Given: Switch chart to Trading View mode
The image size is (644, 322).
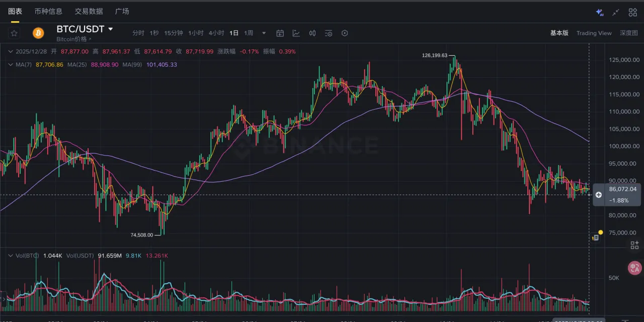Looking at the screenshot, I should pos(594,33).
